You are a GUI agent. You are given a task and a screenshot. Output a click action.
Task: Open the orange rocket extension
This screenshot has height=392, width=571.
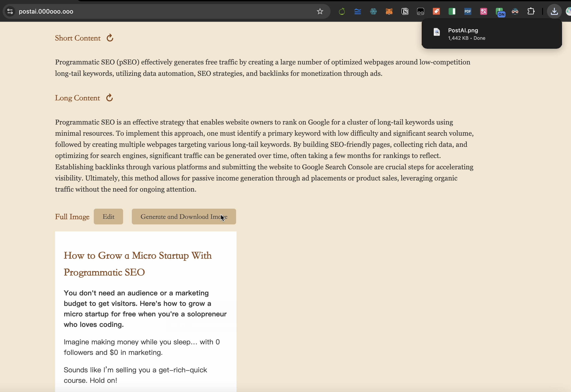click(436, 12)
